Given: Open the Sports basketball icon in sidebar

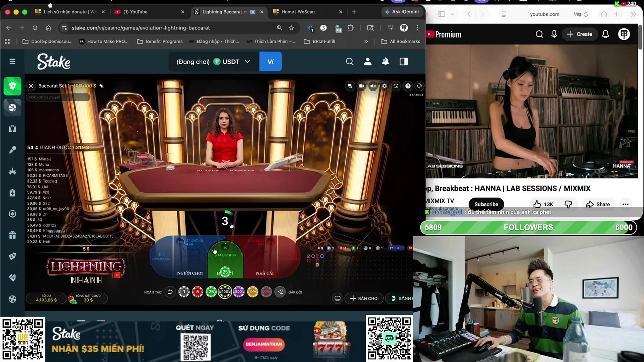Looking at the screenshot, I should coord(12,107).
